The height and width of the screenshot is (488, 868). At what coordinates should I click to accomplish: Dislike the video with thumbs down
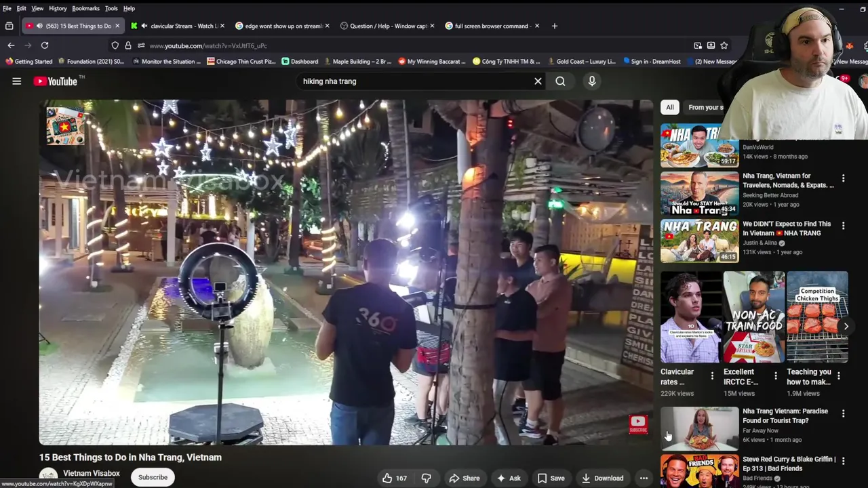[426, 478]
